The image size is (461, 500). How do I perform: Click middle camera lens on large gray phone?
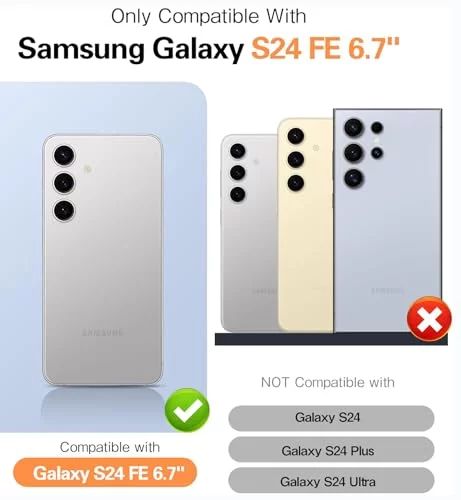tap(64, 183)
